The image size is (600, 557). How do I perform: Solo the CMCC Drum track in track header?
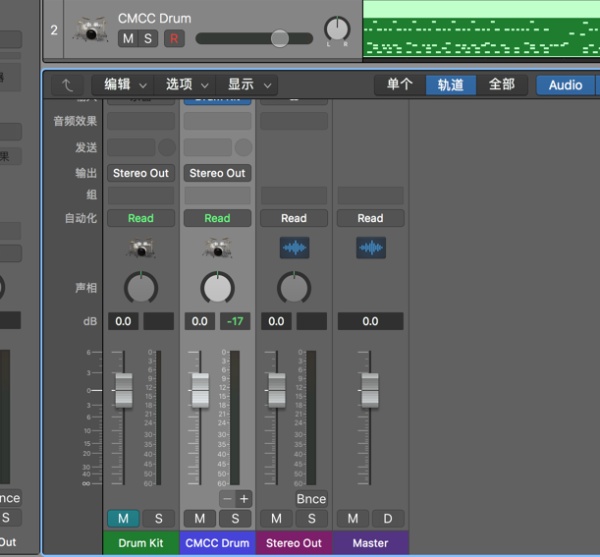148,39
